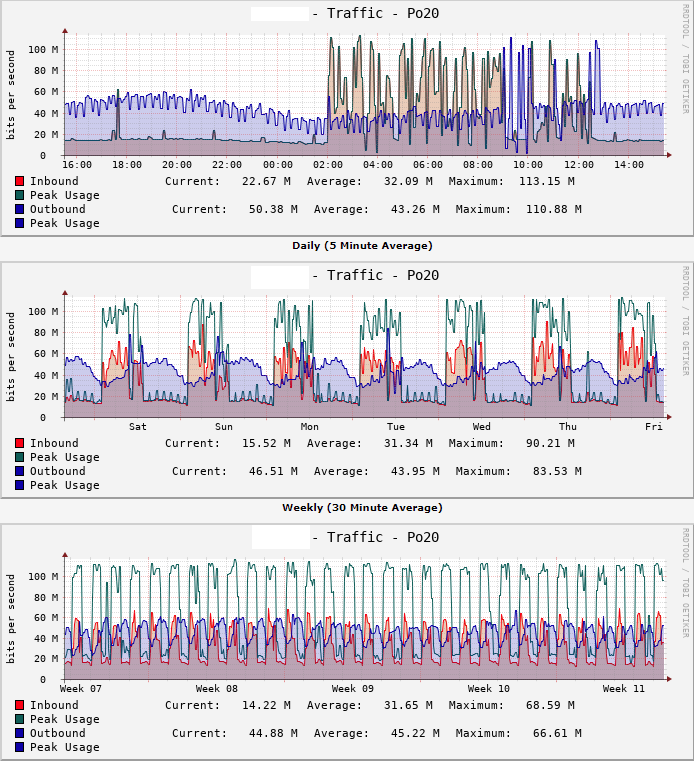The image size is (694, 761).
Task: Click the red Inbound swatch in monthly graph
Action: [19, 705]
